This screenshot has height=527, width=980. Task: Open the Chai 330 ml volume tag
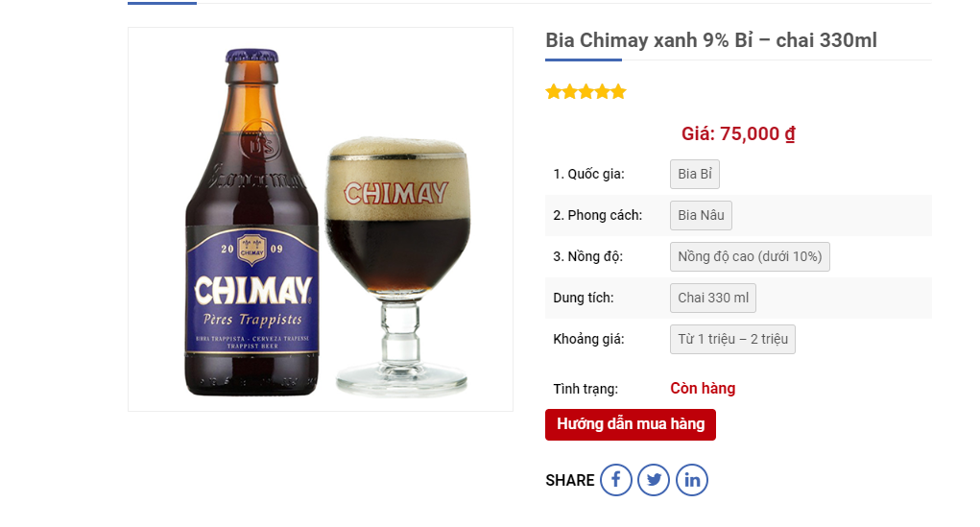(712, 298)
